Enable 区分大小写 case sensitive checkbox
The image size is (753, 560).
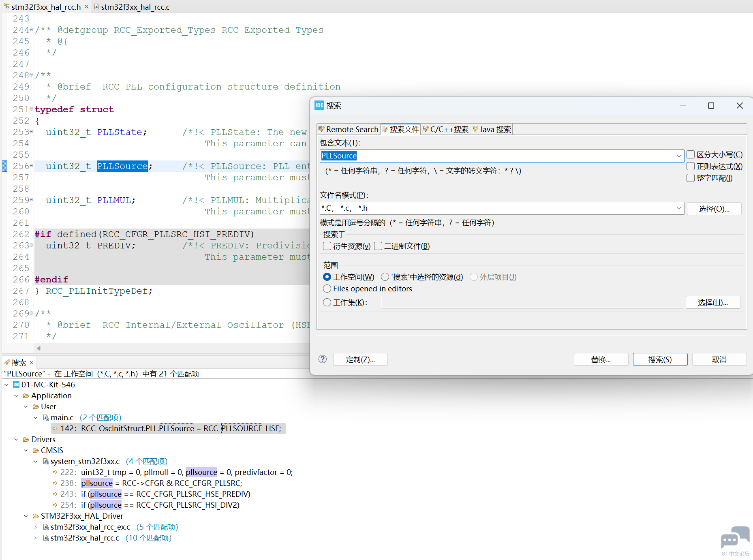coord(691,154)
